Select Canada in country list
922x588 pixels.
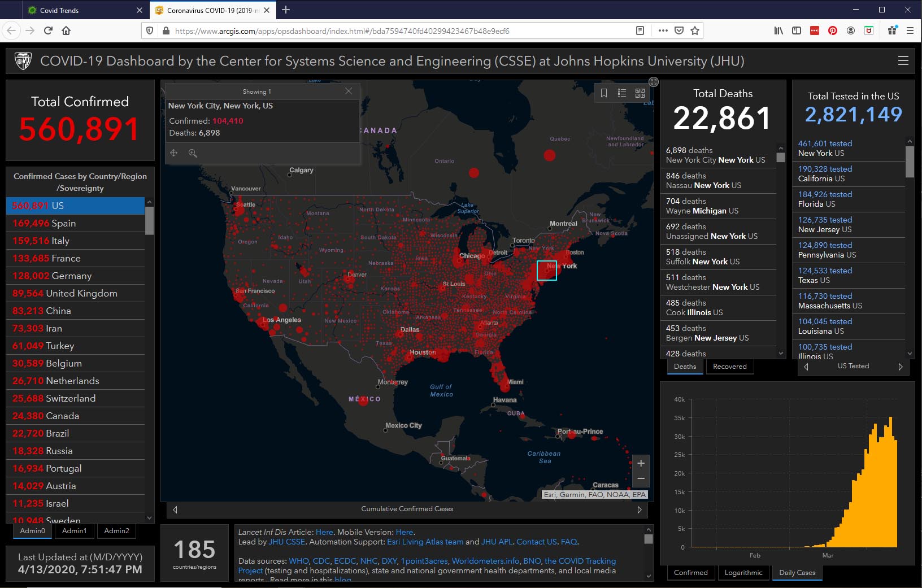coord(75,416)
